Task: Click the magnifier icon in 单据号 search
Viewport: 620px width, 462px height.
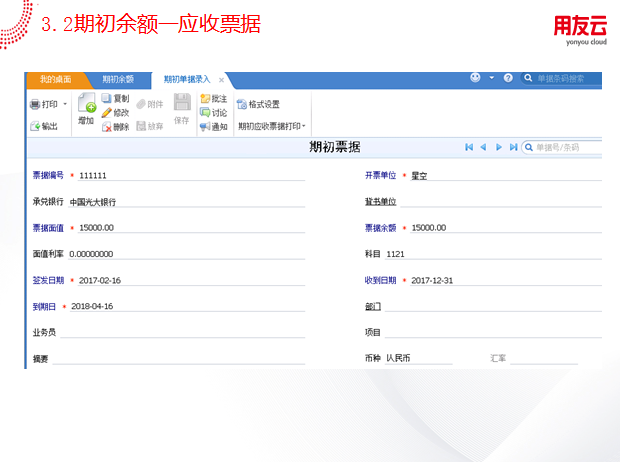Action: [x=529, y=148]
